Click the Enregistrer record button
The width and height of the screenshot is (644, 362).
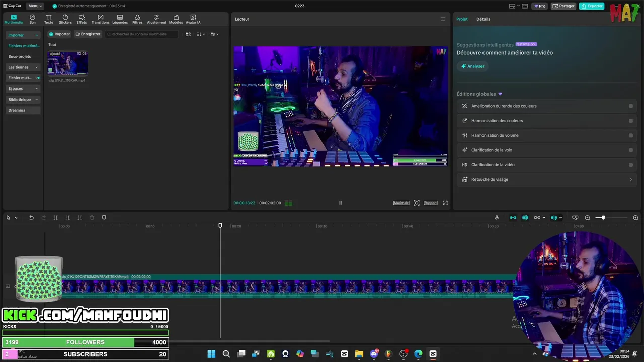tap(88, 34)
